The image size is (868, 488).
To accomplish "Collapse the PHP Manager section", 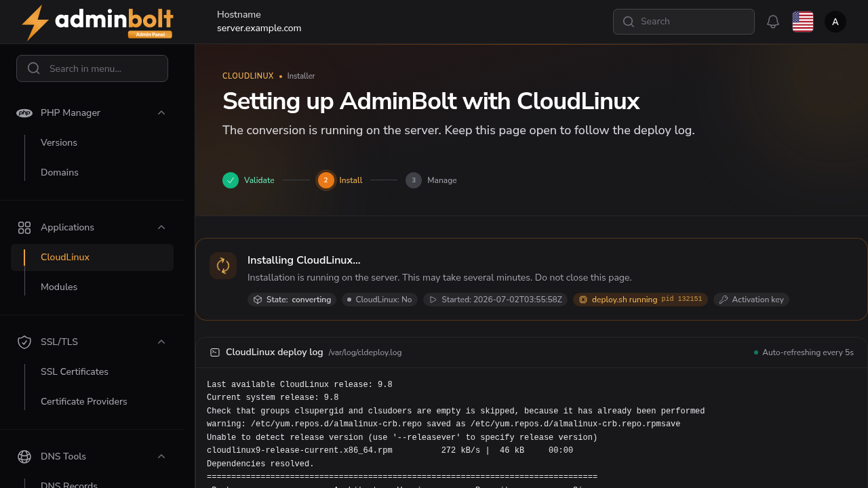I will (161, 113).
